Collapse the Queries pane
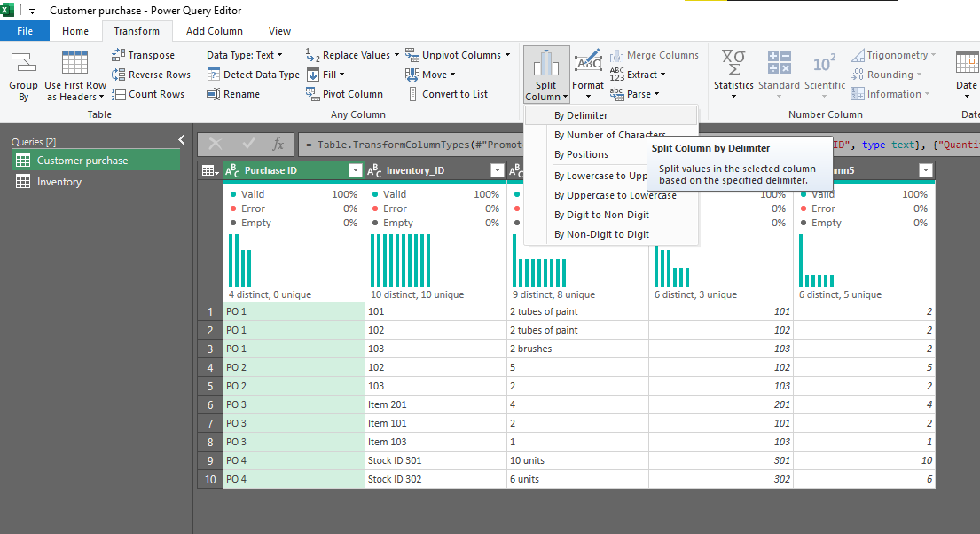Screen dimensions: 980x534 182,140
